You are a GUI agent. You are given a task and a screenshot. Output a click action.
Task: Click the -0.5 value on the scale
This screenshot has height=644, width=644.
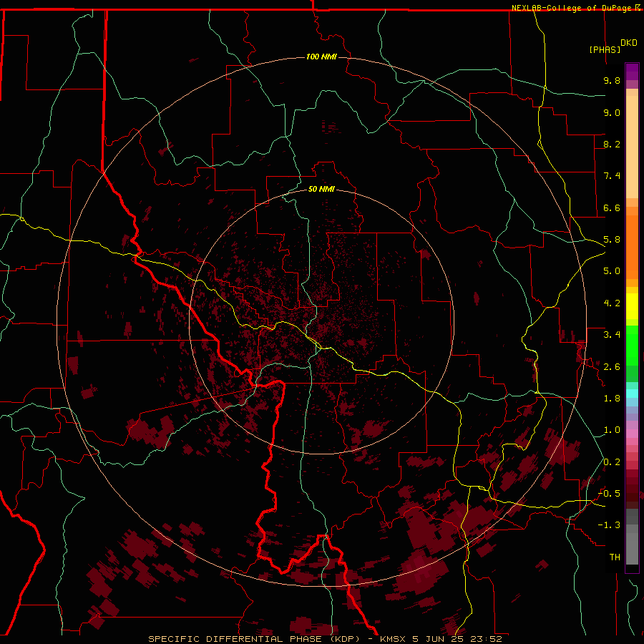[x=609, y=494]
